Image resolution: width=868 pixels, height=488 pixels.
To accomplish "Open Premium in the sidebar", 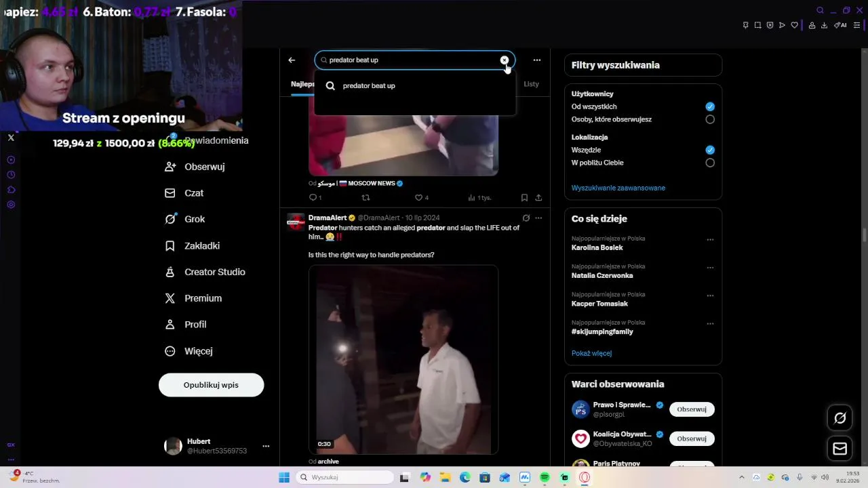I will (x=194, y=299).
